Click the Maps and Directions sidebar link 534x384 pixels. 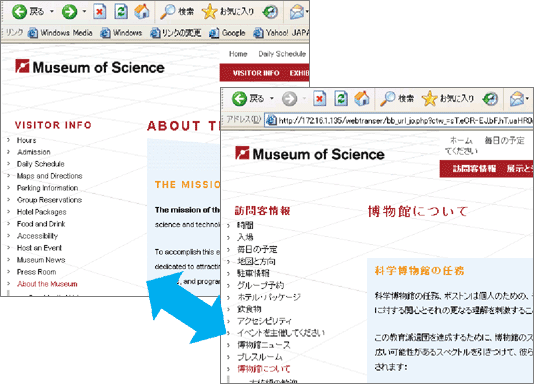pos(50,176)
